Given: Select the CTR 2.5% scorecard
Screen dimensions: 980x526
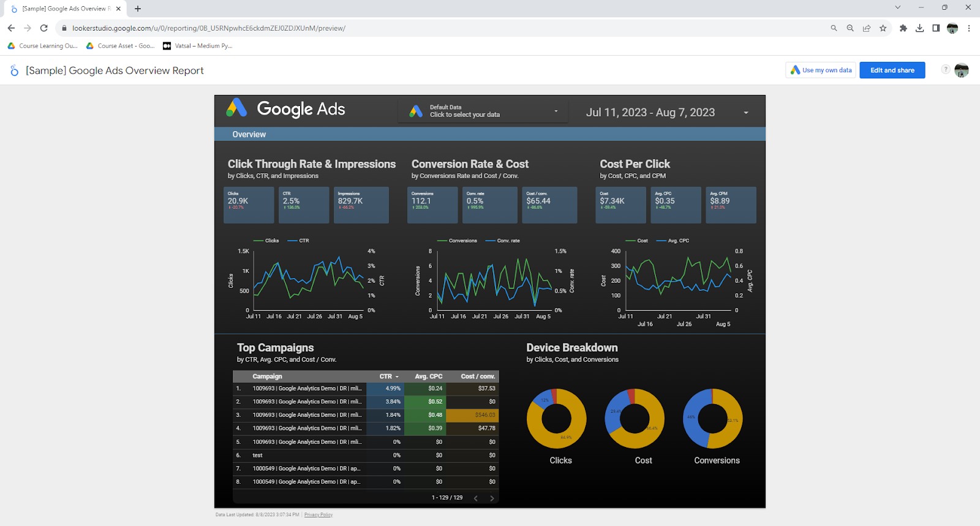Looking at the screenshot, I should click(x=304, y=205).
